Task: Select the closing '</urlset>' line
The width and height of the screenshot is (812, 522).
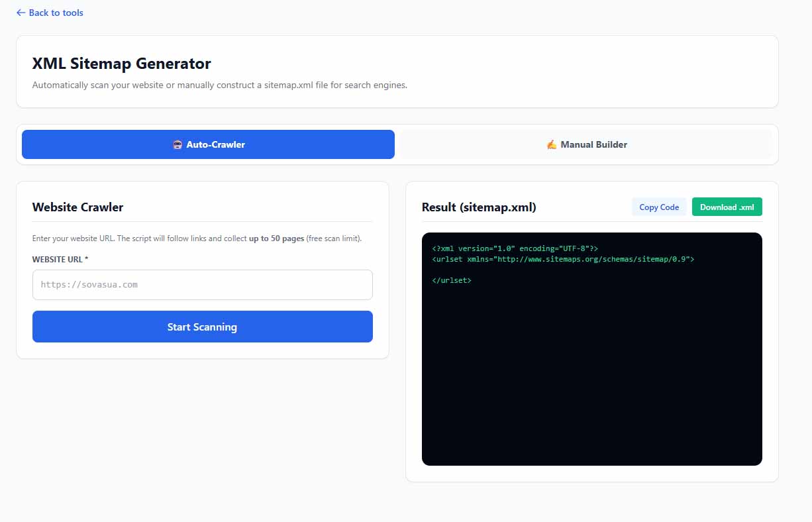Action: [452, 280]
